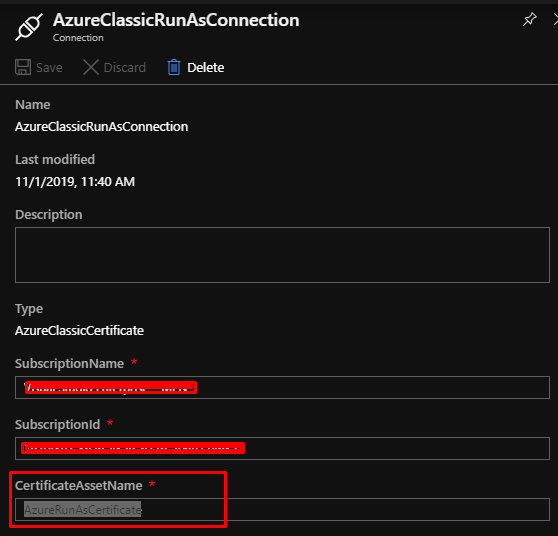Click the Connection subtitle under title
Screen dimensions: 558x536
(x=78, y=38)
